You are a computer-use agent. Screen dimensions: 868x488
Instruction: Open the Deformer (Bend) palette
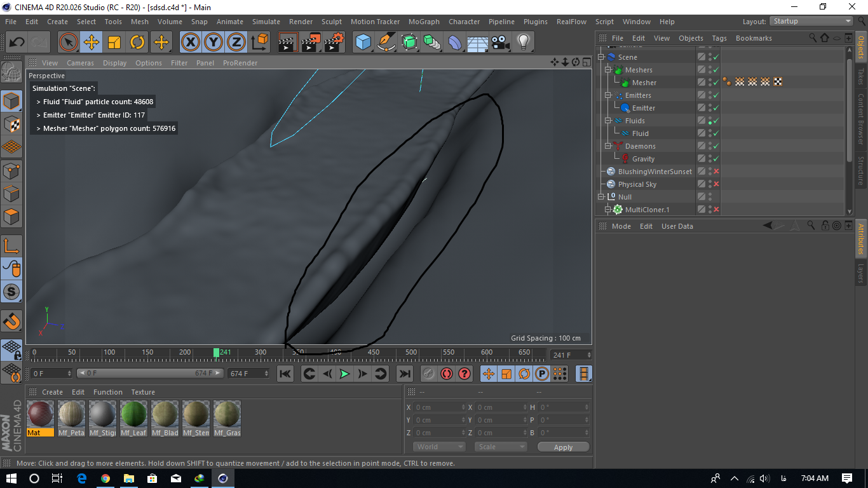454,43
